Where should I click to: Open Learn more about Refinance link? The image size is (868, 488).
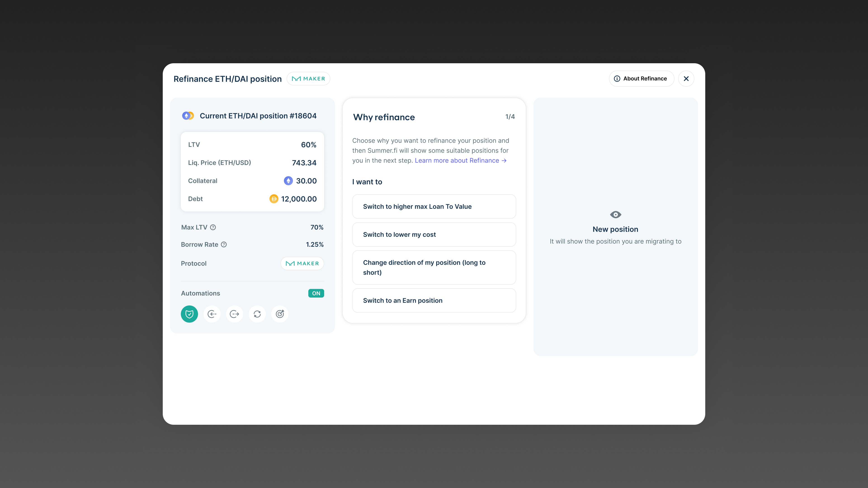[460, 161]
